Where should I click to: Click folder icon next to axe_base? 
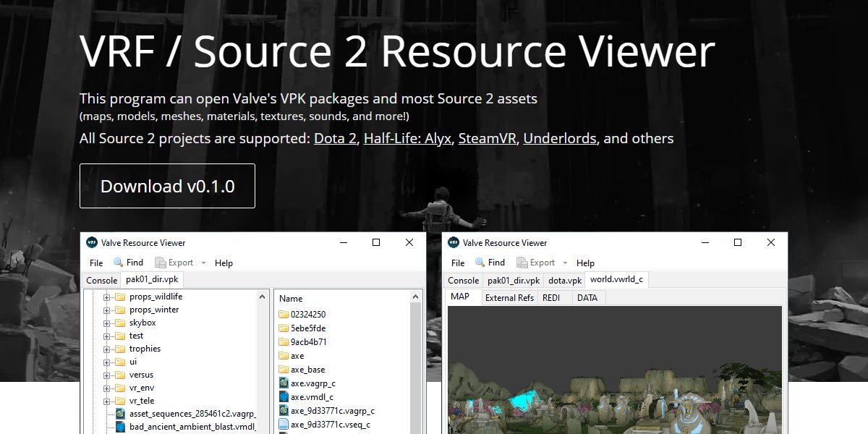(x=284, y=370)
